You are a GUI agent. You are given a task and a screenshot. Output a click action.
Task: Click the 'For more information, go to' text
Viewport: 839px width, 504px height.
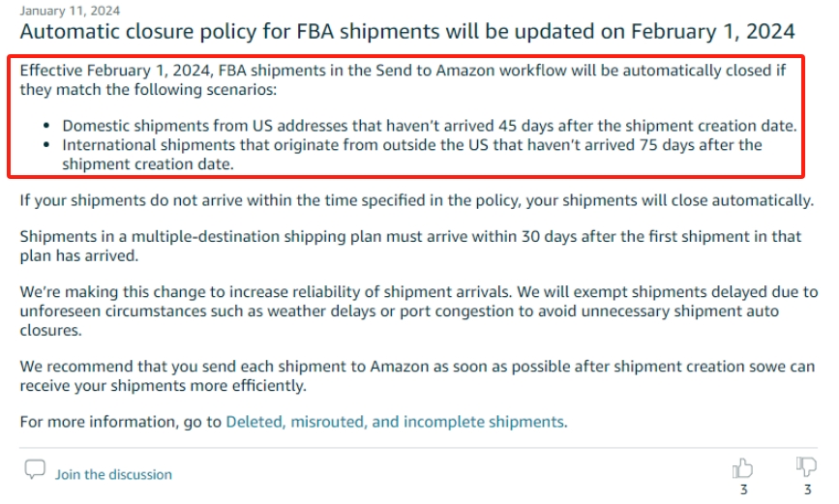click(x=120, y=422)
